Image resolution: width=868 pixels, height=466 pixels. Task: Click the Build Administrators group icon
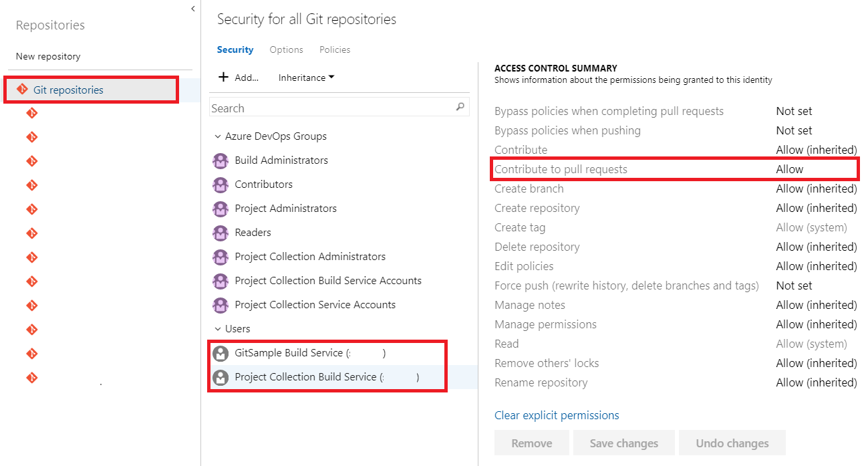pos(221,160)
